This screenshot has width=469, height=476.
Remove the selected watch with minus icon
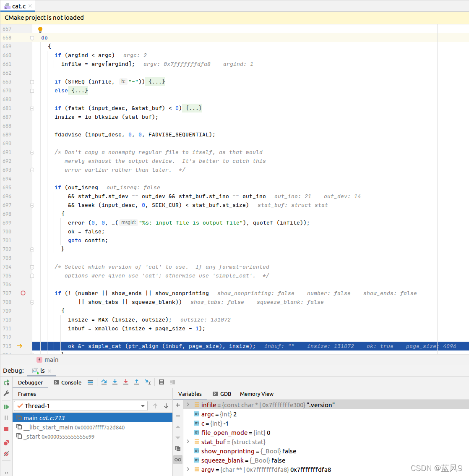(x=178, y=416)
